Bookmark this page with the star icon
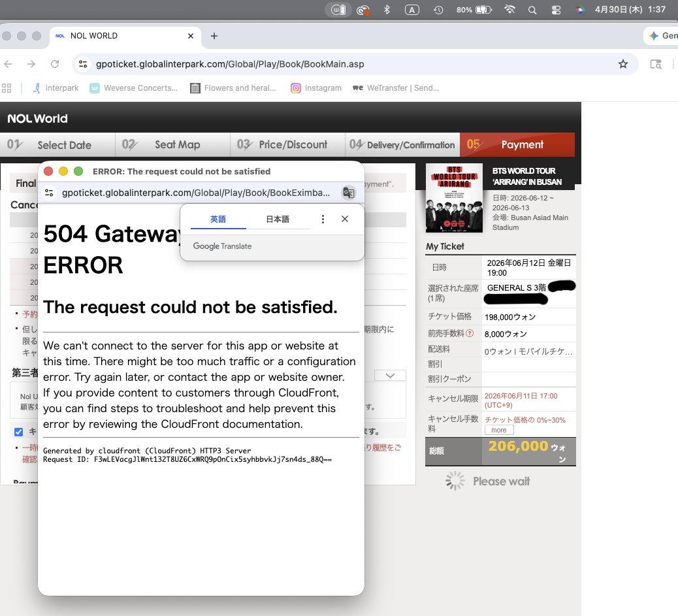678x616 pixels. pos(622,64)
